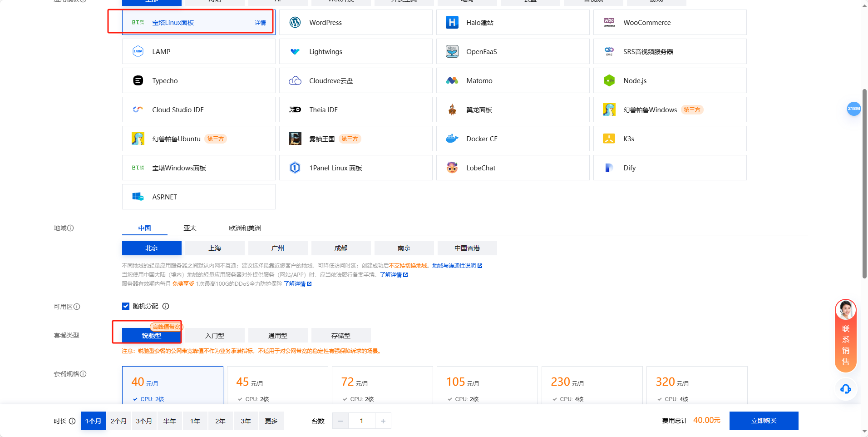Select the 中国香港 region option

tap(467, 248)
